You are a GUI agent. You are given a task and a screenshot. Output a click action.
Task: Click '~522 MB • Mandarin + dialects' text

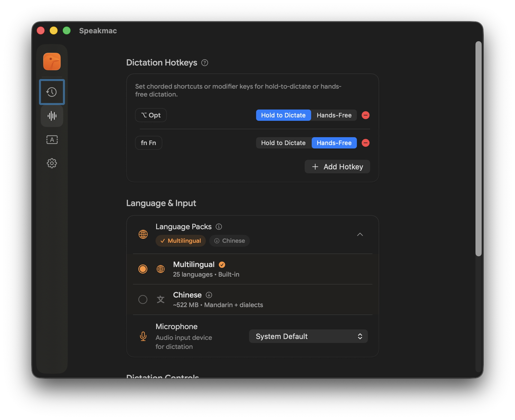(x=218, y=305)
